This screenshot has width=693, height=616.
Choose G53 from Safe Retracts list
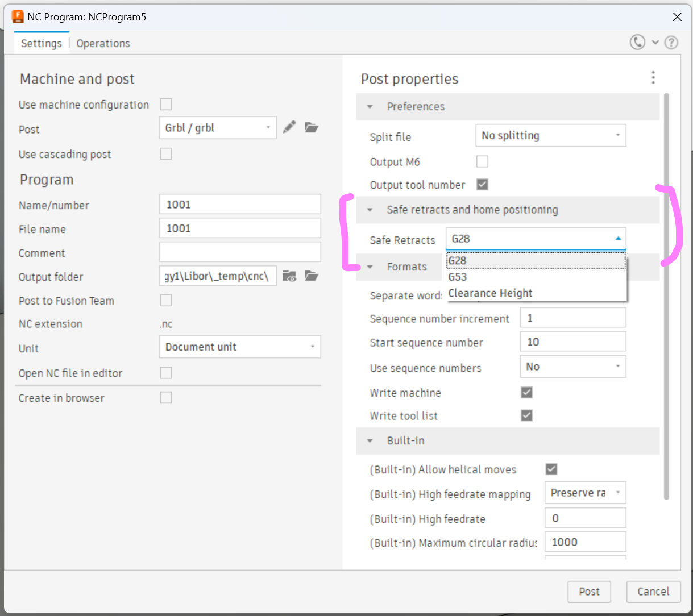pos(458,277)
